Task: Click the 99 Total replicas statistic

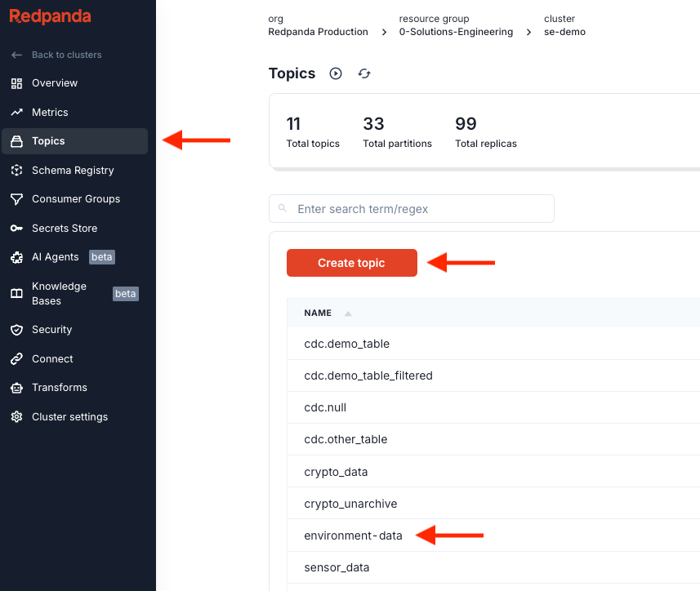Action: (486, 132)
